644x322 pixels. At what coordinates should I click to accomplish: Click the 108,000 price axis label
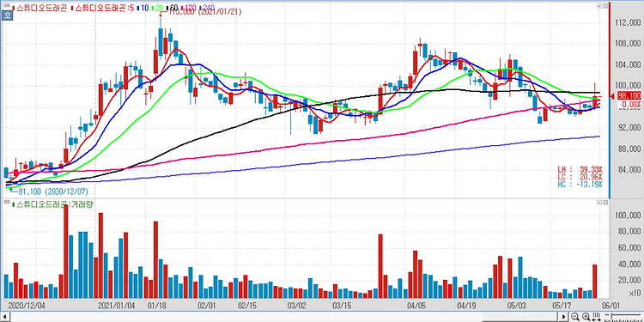coord(629,44)
